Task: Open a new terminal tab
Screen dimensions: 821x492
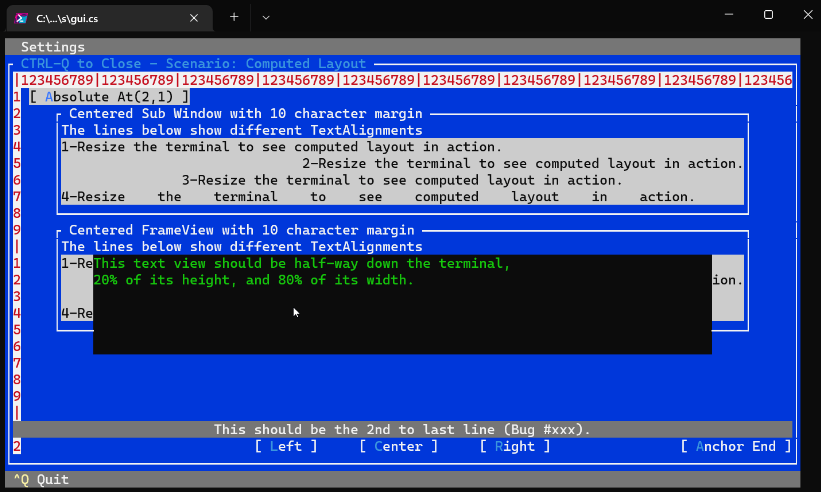Action: click(234, 17)
